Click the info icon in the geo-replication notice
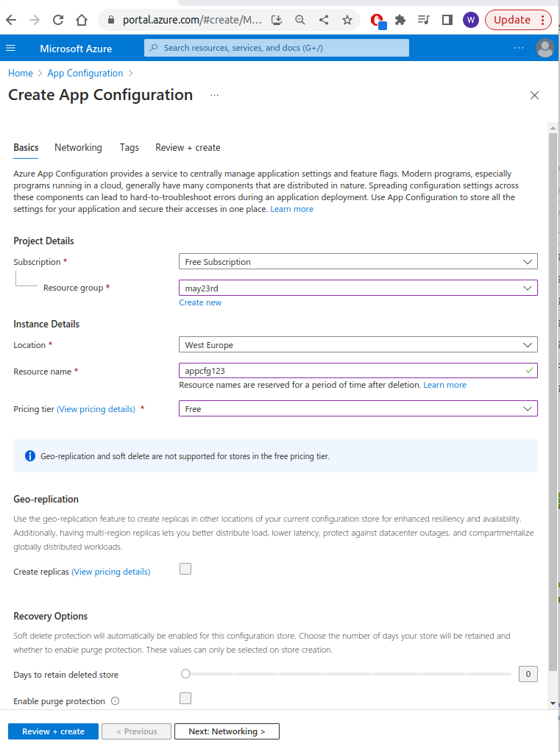This screenshot has height=752, width=560. [x=29, y=456]
